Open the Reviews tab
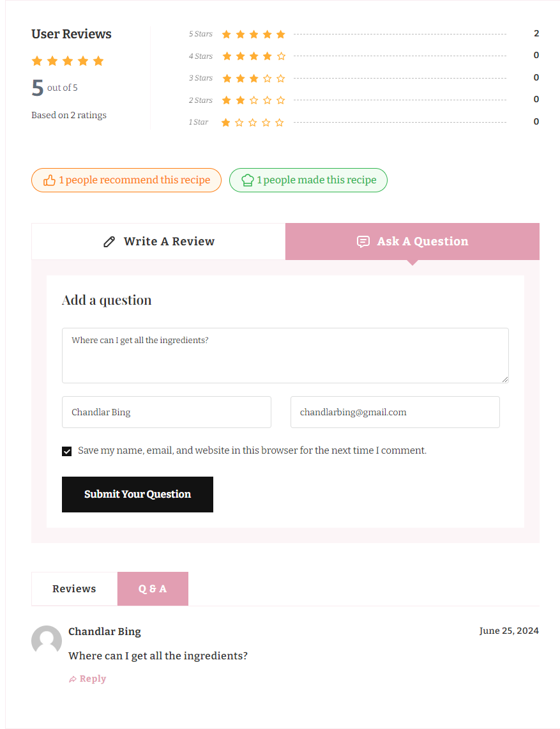Image resolution: width=560 pixels, height=729 pixels. (74, 588)
